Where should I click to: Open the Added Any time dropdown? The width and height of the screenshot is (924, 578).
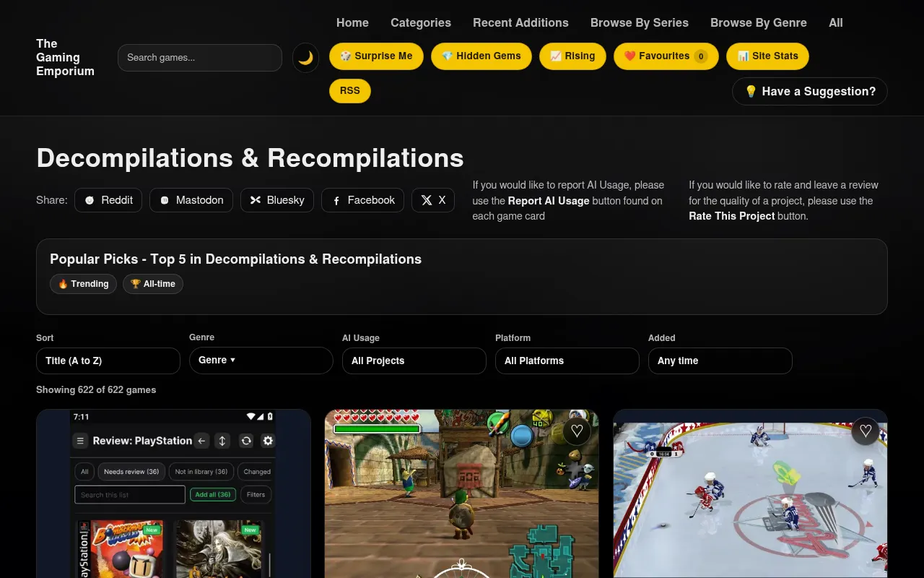[x=720, y=361]
